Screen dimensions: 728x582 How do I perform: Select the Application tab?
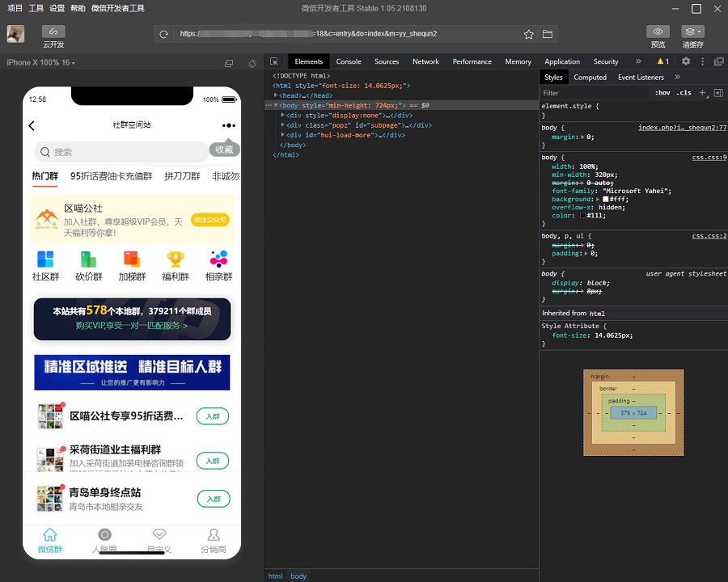point(562,61)
